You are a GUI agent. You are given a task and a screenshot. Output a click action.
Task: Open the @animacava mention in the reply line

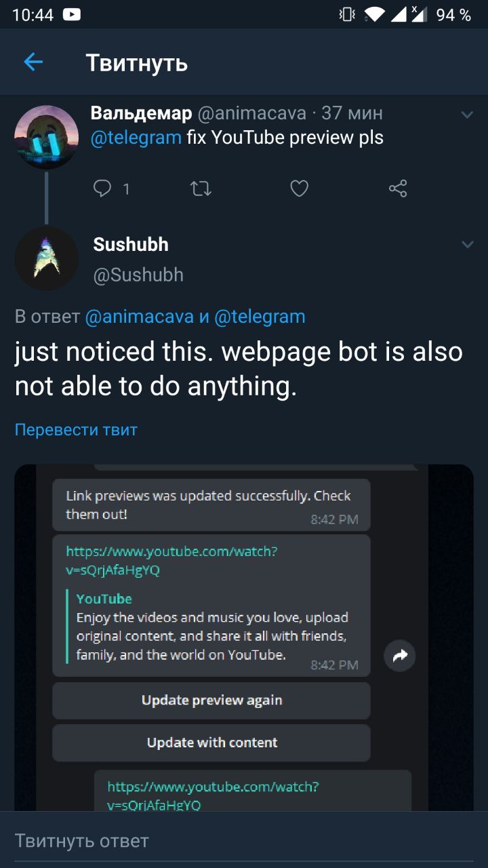tap(139, 317)
